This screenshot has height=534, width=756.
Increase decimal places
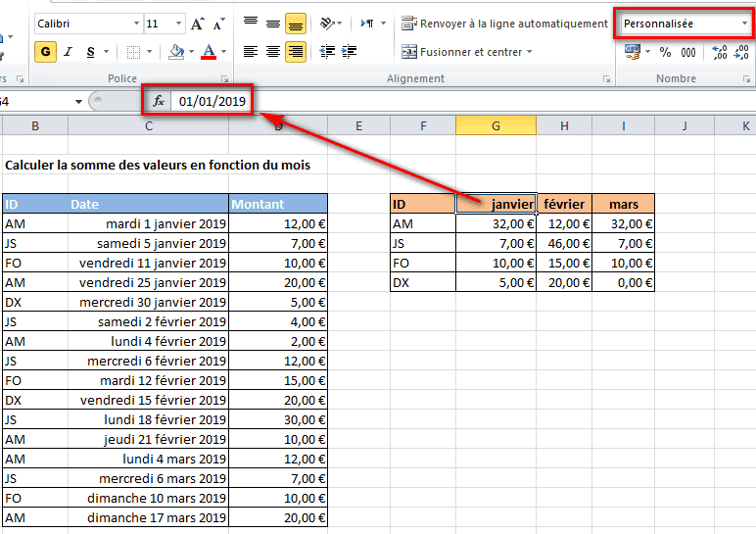click(x=719, y=52)
